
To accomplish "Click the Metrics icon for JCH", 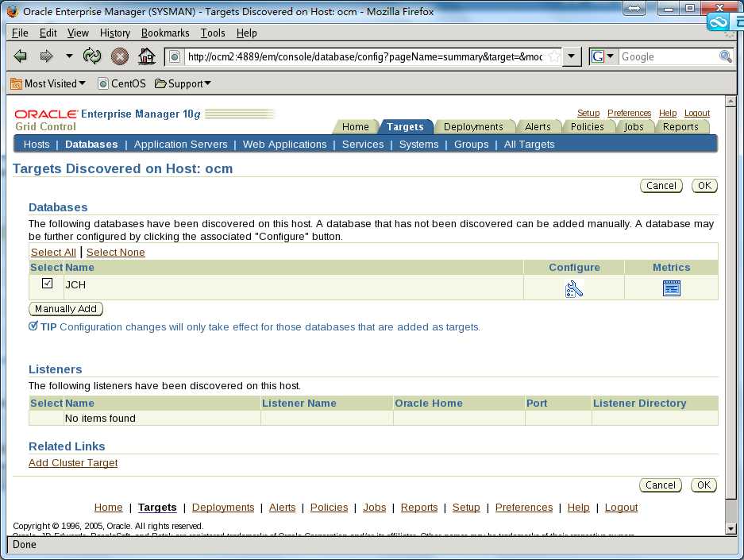I will click(x=672, y=288).
